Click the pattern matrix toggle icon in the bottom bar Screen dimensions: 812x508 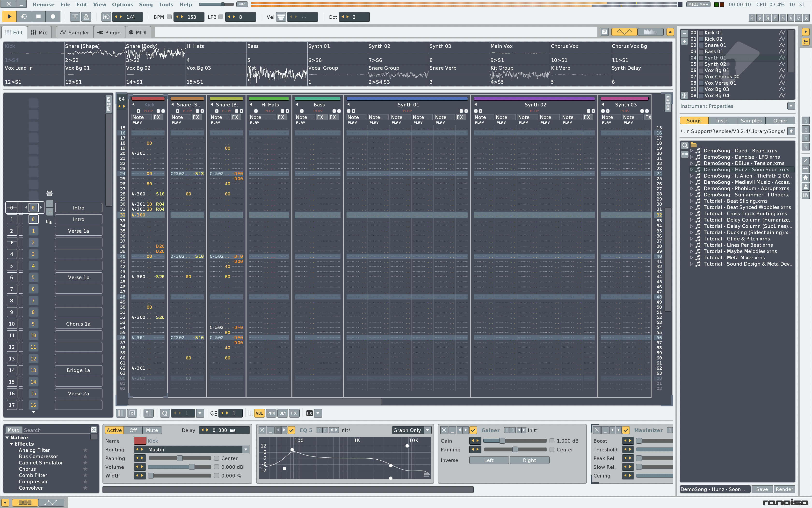point(25,503)
